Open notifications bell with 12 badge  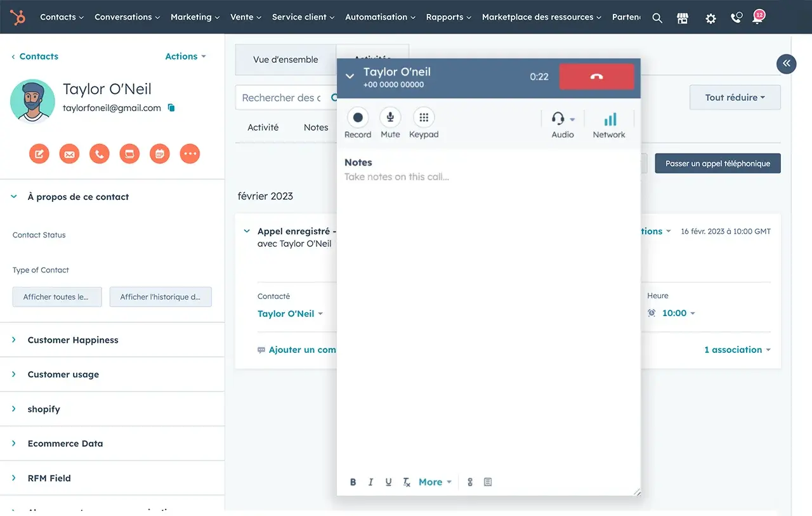(x=757, y=18)
